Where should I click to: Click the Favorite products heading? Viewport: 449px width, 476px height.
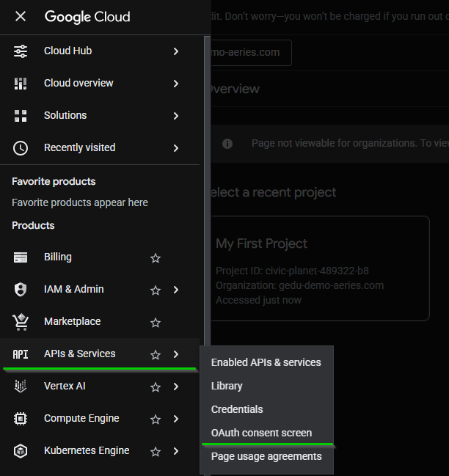click(x=54, y=182)
